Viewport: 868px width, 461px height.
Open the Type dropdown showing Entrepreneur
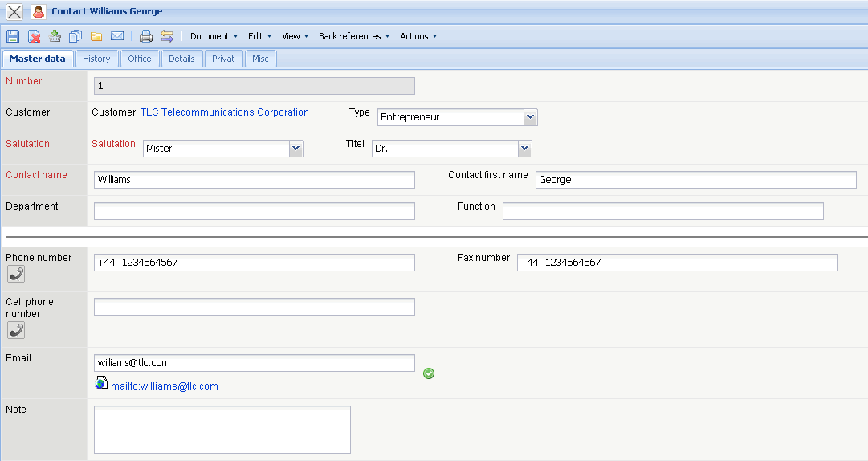530,117
